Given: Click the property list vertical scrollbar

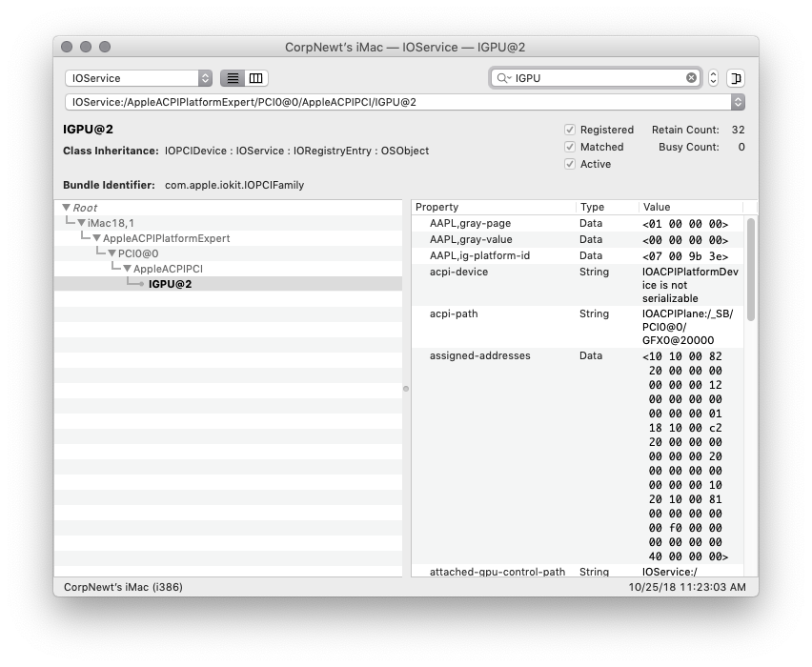Looking at the screenshot, I should 750,270.
